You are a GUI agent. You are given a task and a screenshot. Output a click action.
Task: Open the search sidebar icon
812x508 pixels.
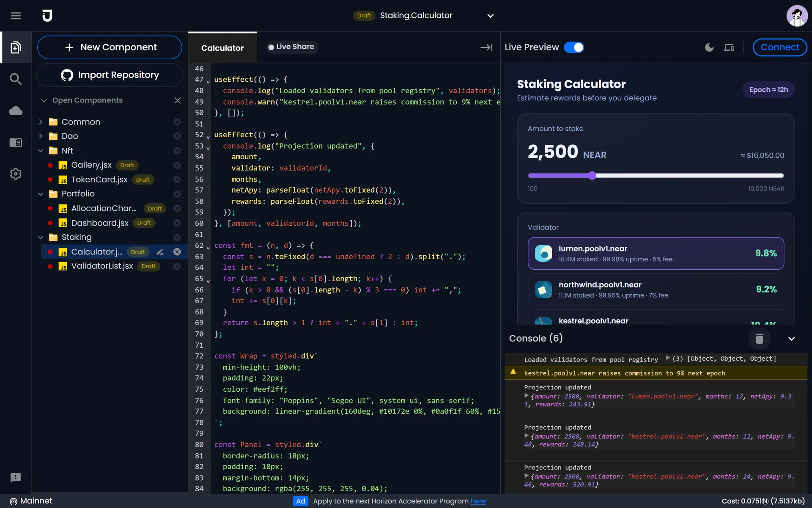point(16,79)
